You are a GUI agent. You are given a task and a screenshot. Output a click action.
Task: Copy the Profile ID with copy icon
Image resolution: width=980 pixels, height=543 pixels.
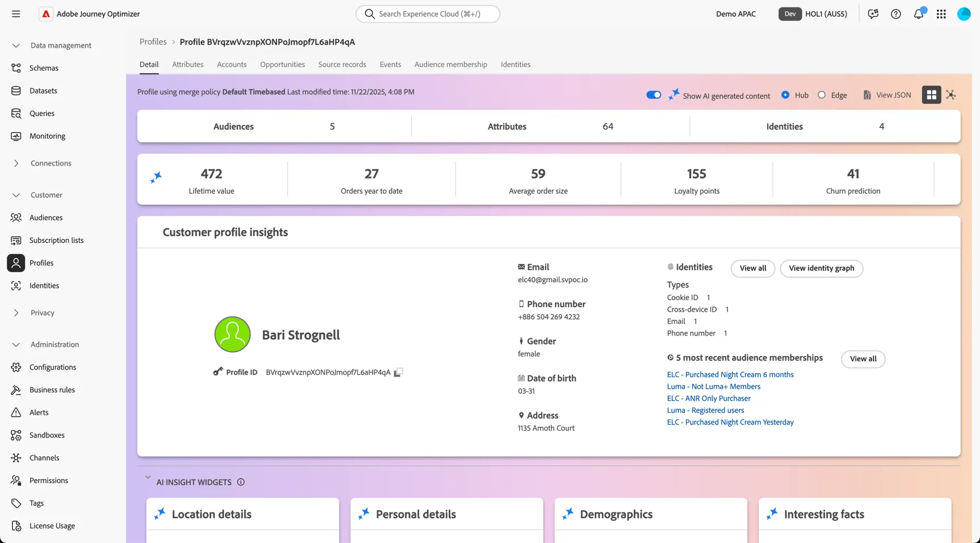(399, 372)
